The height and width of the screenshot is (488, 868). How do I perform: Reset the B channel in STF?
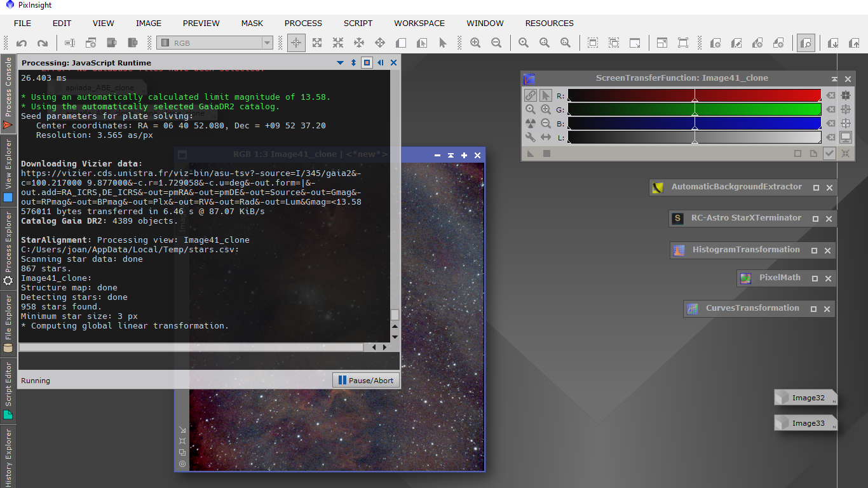[x=830, y=123]
